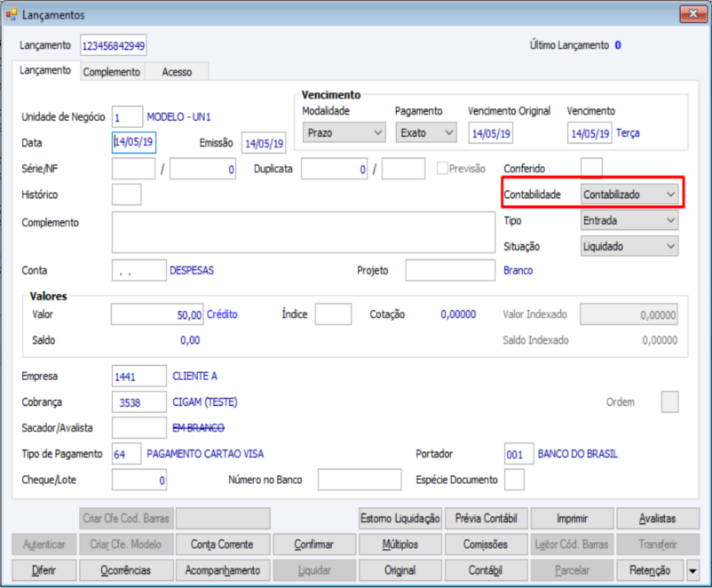Expand the Situação Liquidado dropdown
Image resolution: width=712 pixels, height=588 pixels.
[x=629, y=246]
